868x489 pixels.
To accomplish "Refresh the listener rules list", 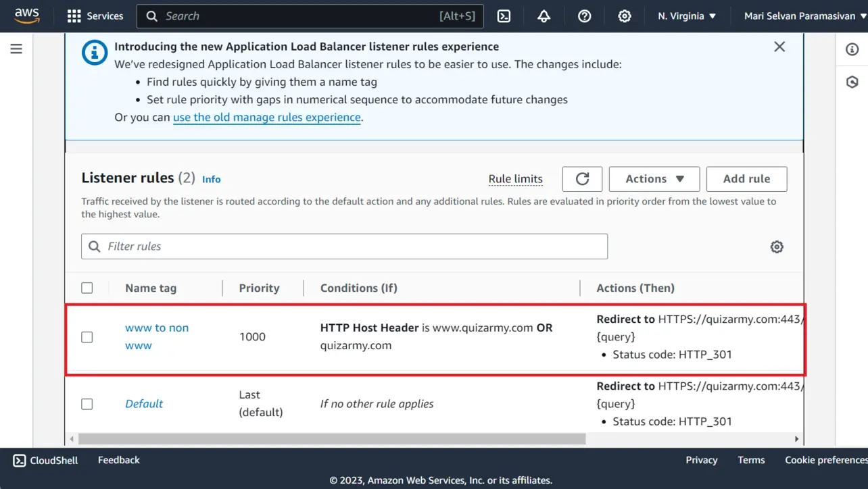I will click(x=583, y=179).
